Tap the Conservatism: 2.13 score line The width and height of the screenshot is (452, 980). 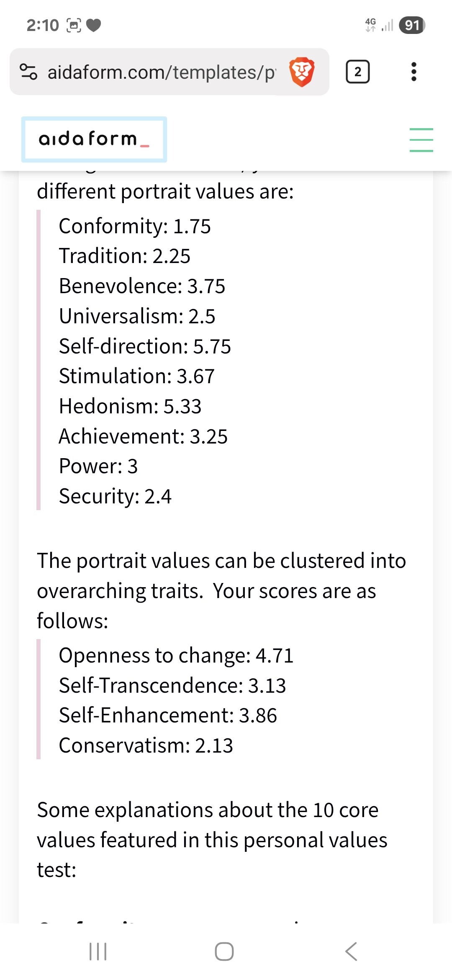point(146,745)
